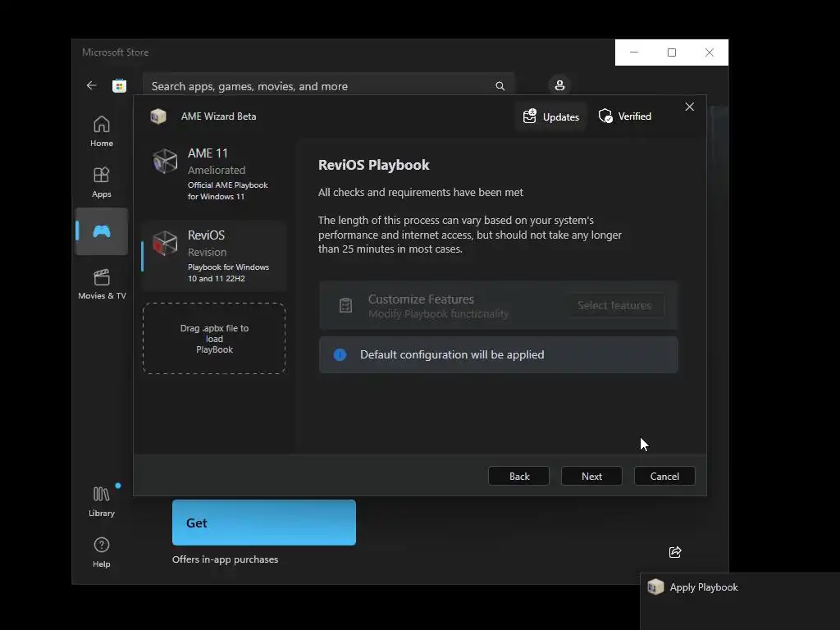Go back with the Store back arrow
Viewport: 840px width, 630px height.
(x=92, y=85)
